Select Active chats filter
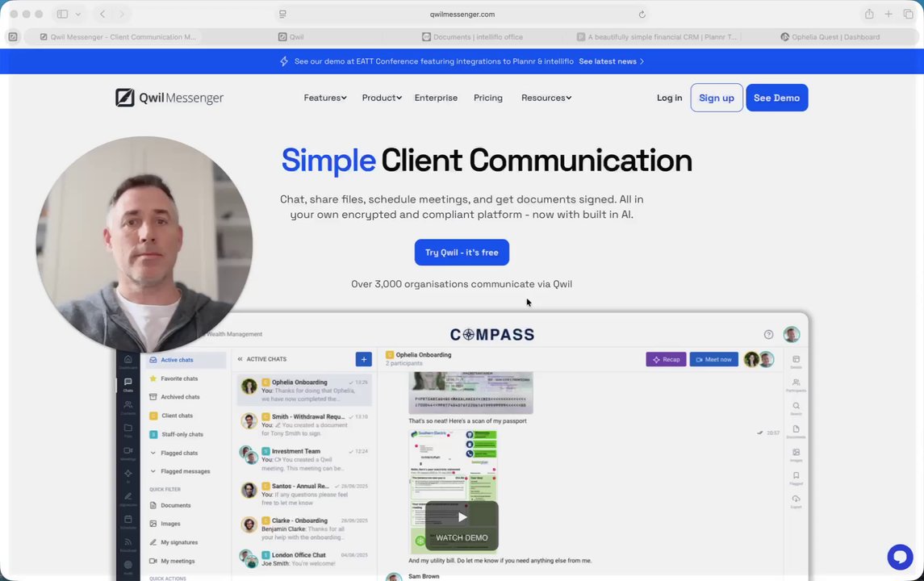The image size is (924, 581). [x=186, y=360]
